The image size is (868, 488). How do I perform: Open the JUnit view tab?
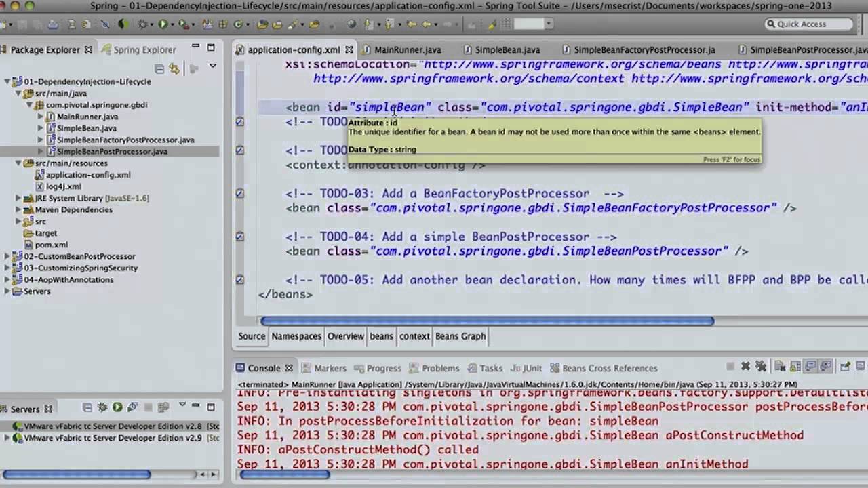(x=526, y=368)
